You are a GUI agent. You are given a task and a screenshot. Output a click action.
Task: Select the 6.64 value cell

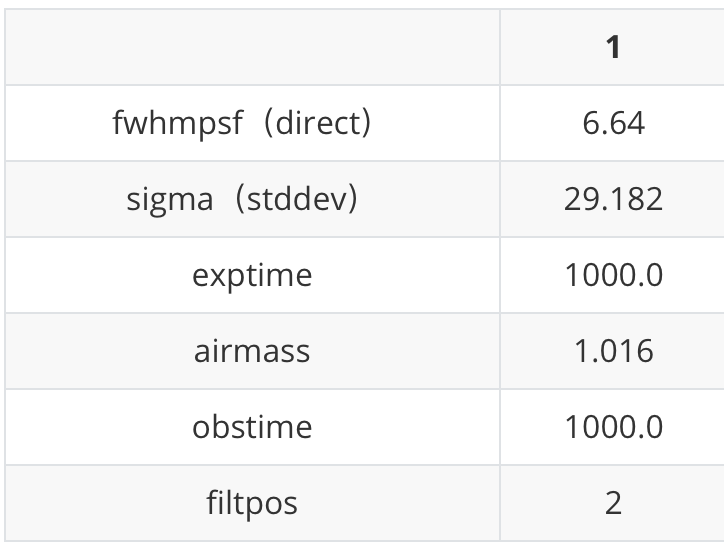tap(613, 123)
